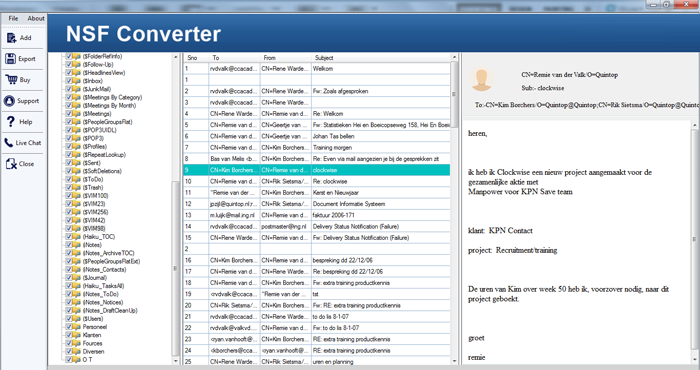
Task: Select email with subject Welkom
Action: (x=317, y=69)
